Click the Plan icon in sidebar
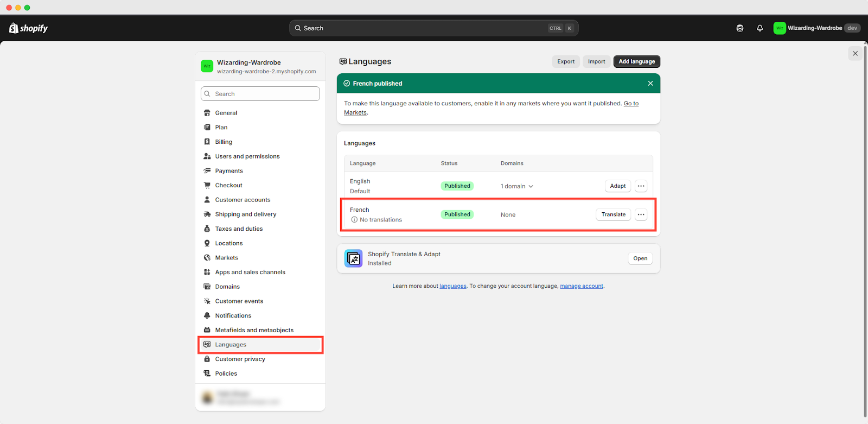 click(x=207, y=128)
